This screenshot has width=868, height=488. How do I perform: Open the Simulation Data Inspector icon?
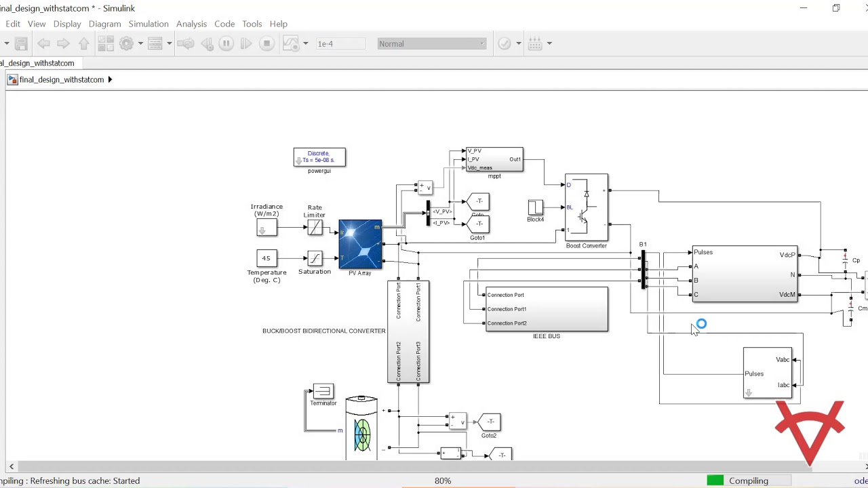290,43
